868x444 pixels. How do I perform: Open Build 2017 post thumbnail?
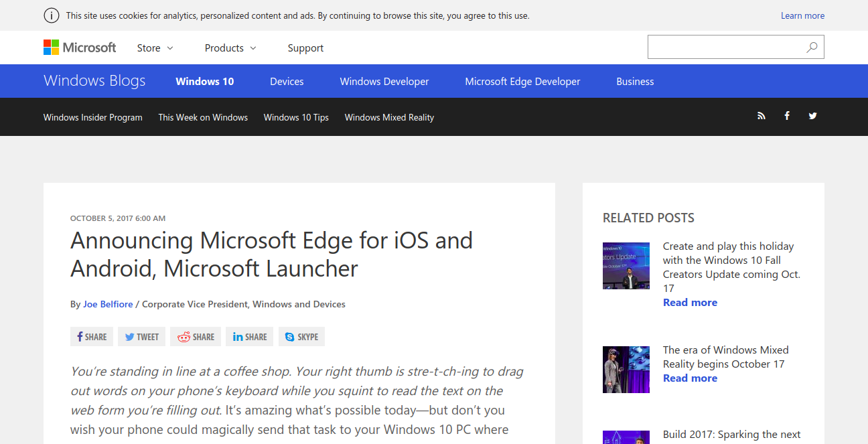626,437
